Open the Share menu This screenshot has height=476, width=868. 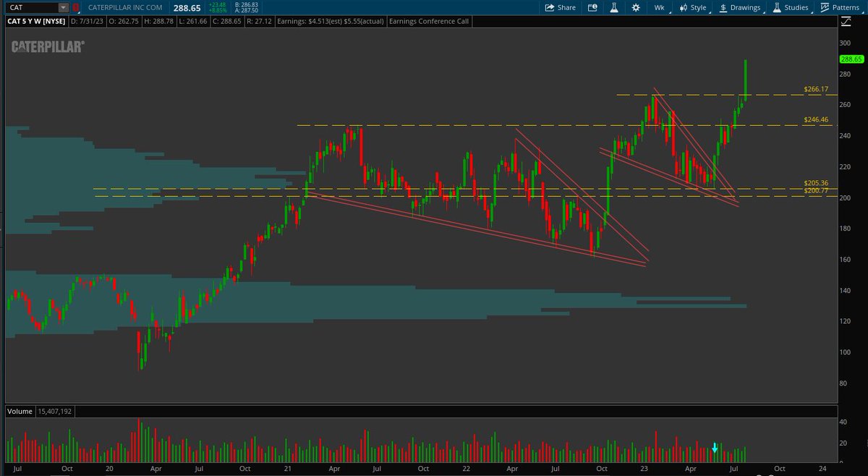pos(560,7)
